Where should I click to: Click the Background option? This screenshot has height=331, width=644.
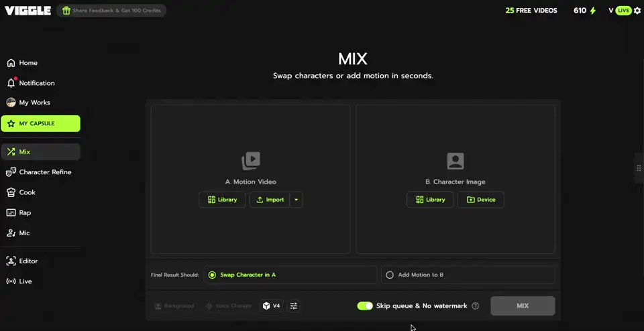174,306
